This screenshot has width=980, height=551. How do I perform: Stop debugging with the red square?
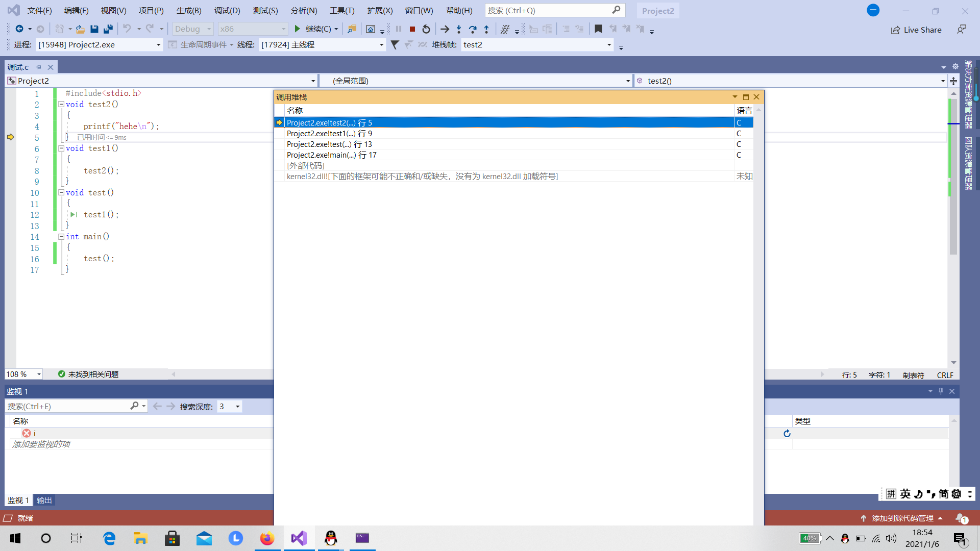pyautogui.click(x=412, y=29)
